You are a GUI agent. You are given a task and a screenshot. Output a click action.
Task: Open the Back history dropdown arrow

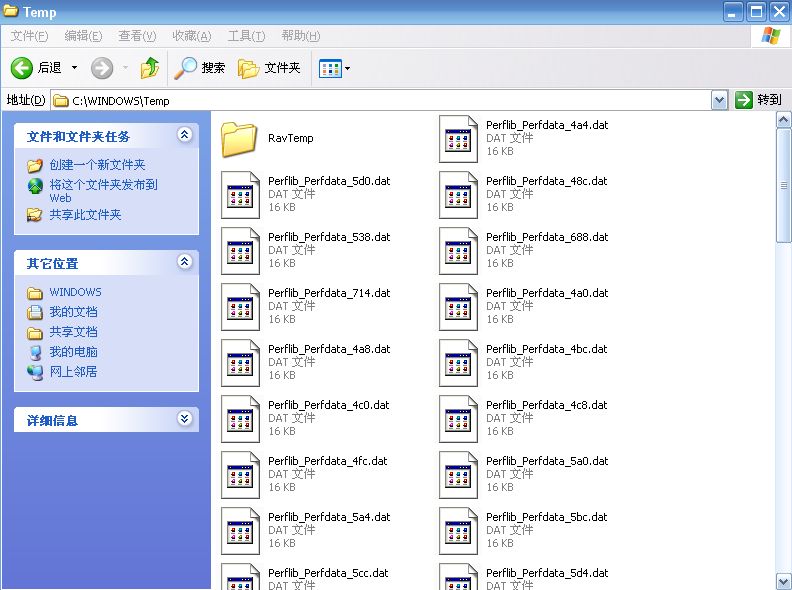(74, 68)
